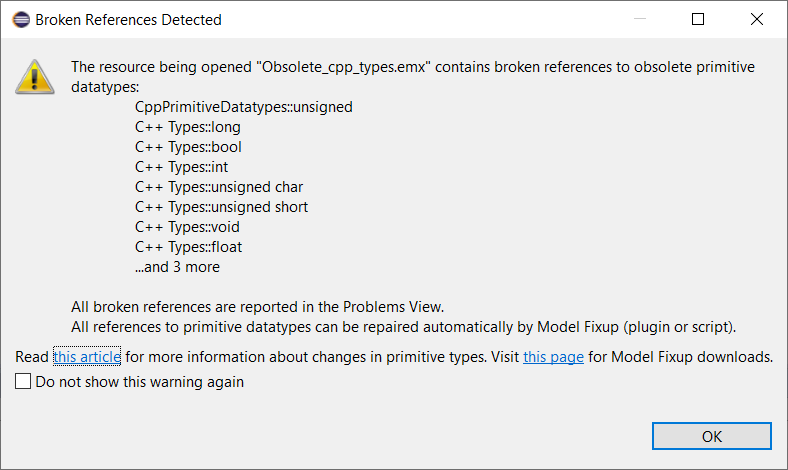Screen dimensions: 788x470
Task: Maximize the Broken References Detected dialog
Action: (698, 19)
